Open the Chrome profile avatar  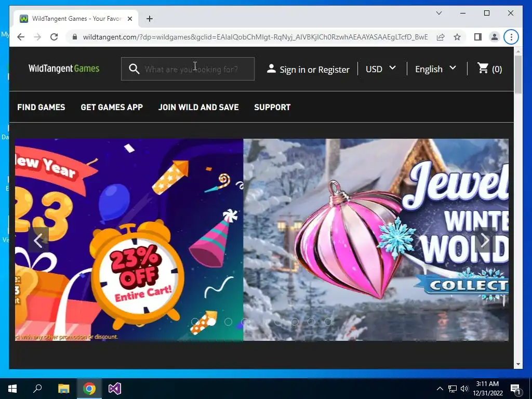click(x=495, y=37)
